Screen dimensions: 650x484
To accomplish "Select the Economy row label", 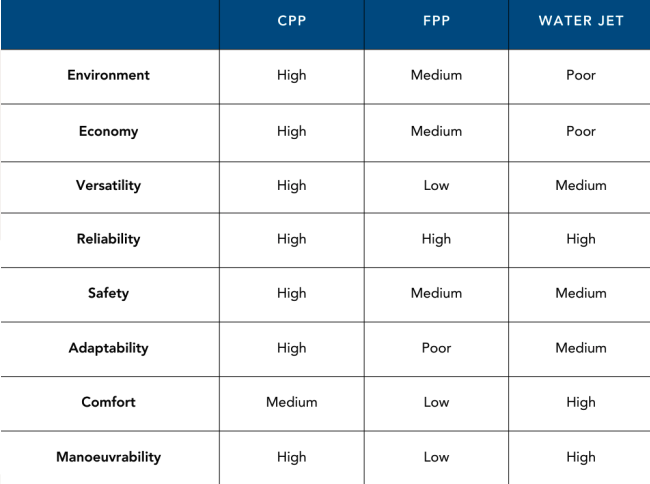I will pos(108,131).
